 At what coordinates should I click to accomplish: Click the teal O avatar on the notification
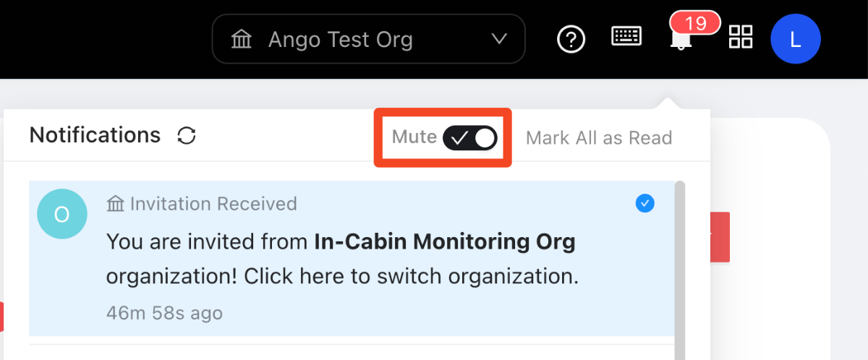[x=61, y=215]
